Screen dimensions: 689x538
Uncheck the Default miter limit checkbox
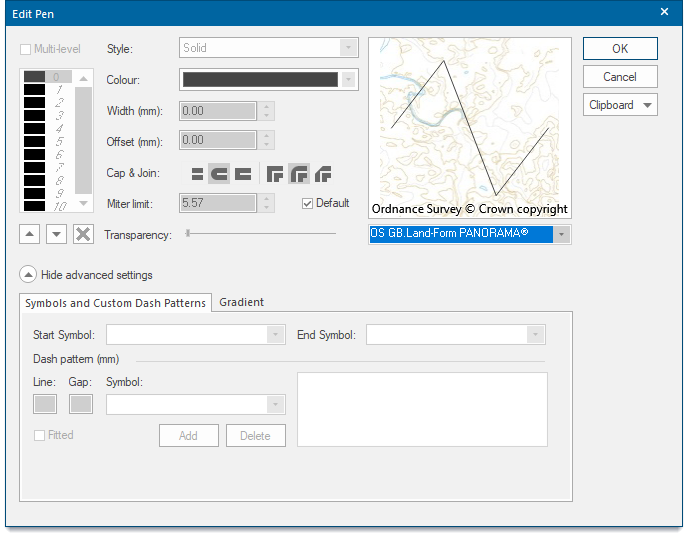[x=307, y=204]
